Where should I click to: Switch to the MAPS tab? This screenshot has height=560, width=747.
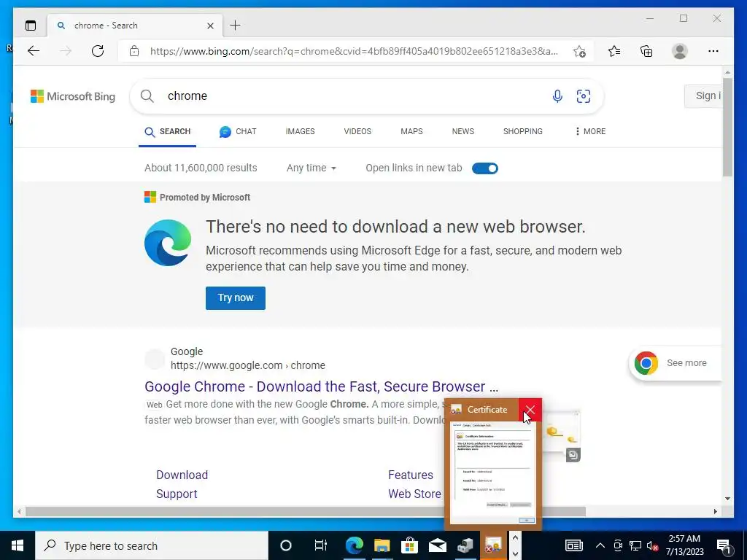[x=411, y=131]
